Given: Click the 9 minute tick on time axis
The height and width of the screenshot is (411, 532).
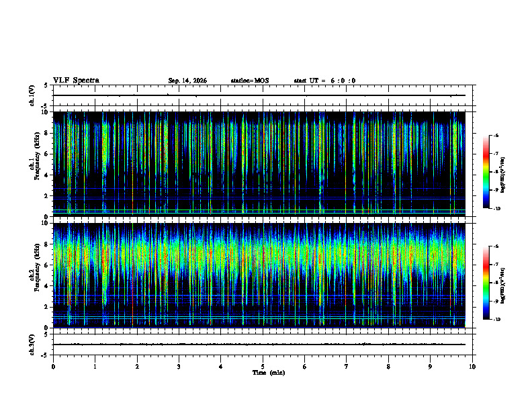Looking at the screenshot, I should coord(430,367).
